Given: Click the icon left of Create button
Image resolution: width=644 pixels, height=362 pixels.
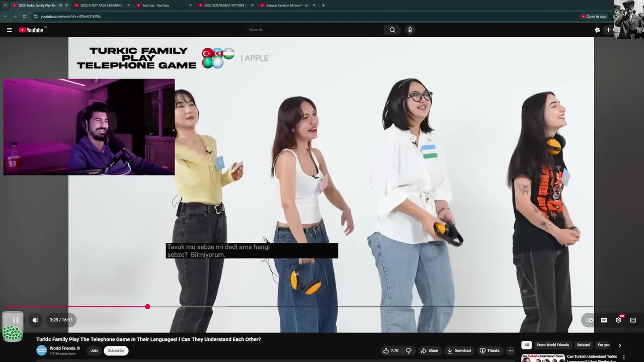Looking at the screenshot, I should coord(597,30).
